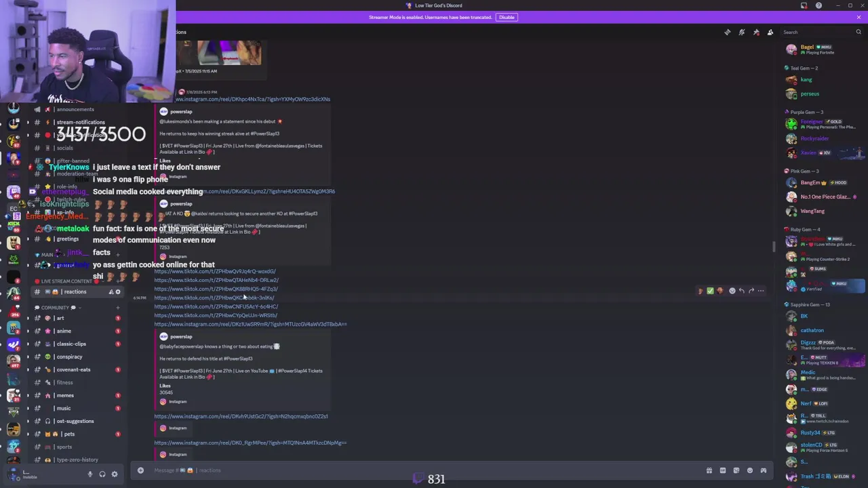Screen dimensions: 868x488
Task: Expand threads arrow beside covenant-eats channel
Action: tap(28, 369)
